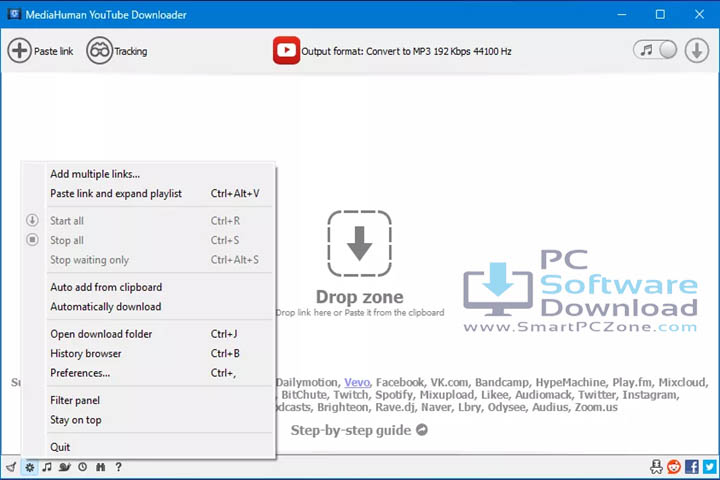The height and width of the screenshot is (480, 720).
Task: Click the 'Drop zone' heading text
Action: coord(360,297)
